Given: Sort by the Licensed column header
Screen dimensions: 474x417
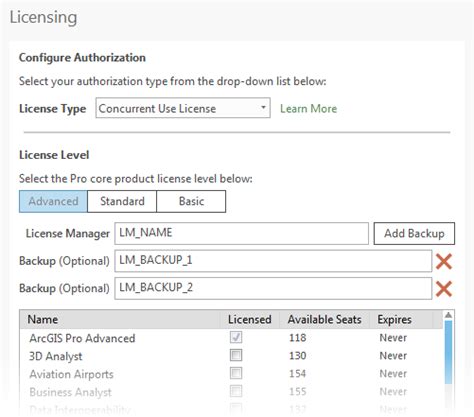Looking at the screenshot, I should [250, 319].
